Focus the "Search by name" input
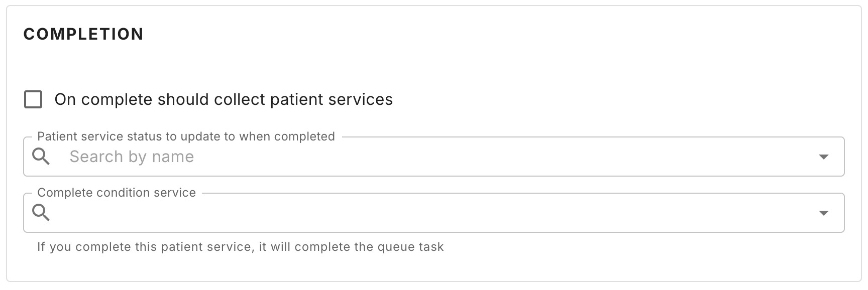 click(x=301, y=157)
